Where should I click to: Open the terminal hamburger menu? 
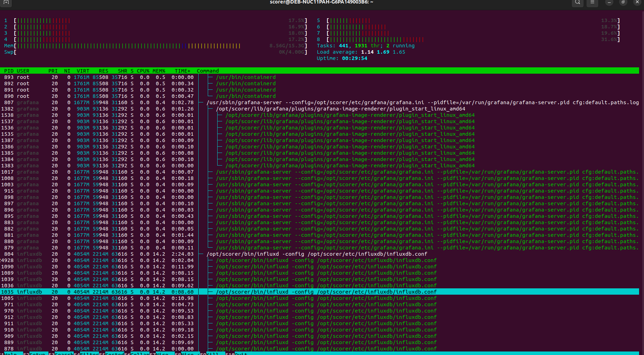pyautogui.click(x=592, y=2)
